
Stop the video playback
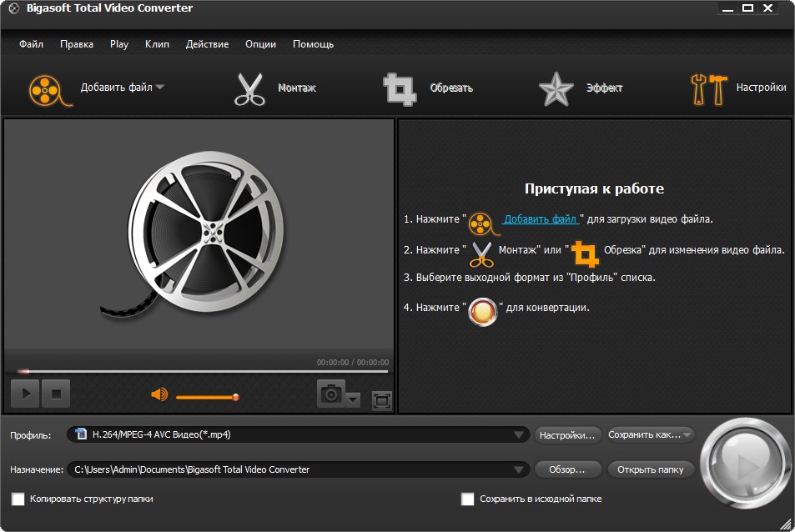[x=56, y=394]
